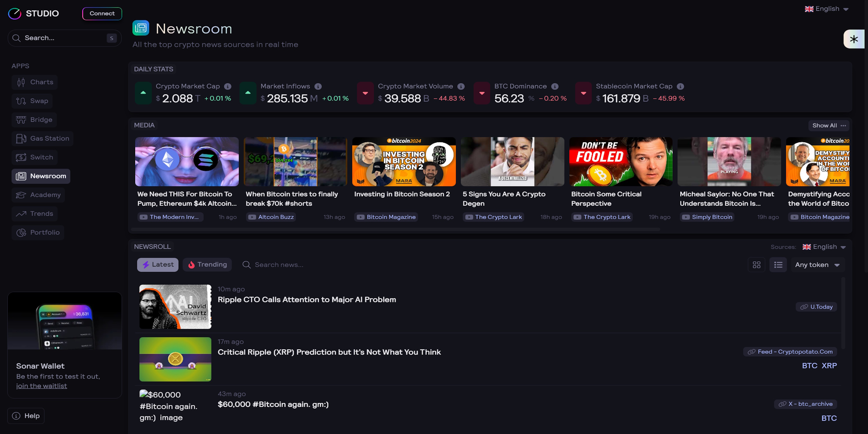
Task: Open the Academy sidebar item
Action: 38,195
